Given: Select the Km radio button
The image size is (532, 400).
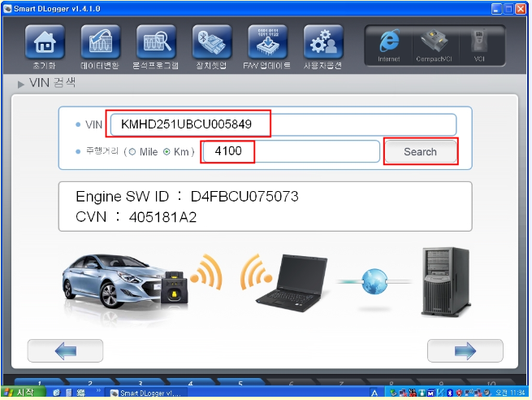Looking at the screenshot, I should (x=167, y=152).
